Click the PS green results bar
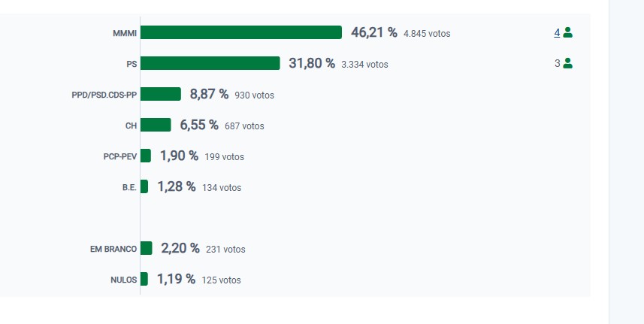 210,63
